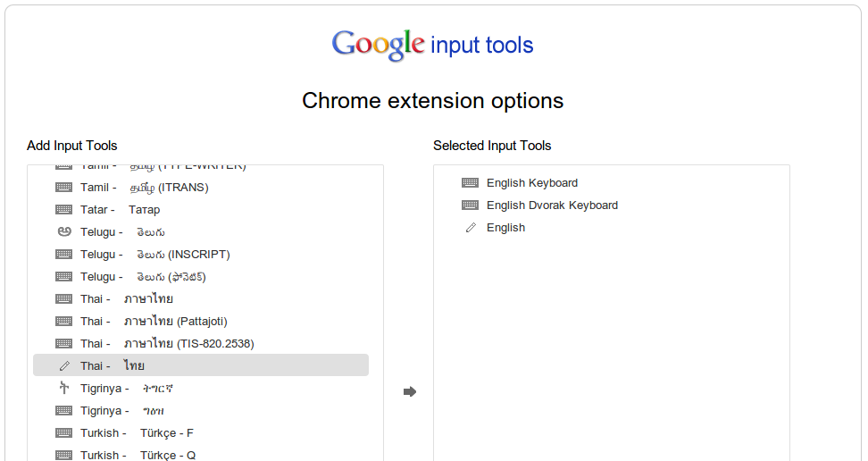Click Chrome extension options title
This screenshot has width=868, height=461.
433,101
